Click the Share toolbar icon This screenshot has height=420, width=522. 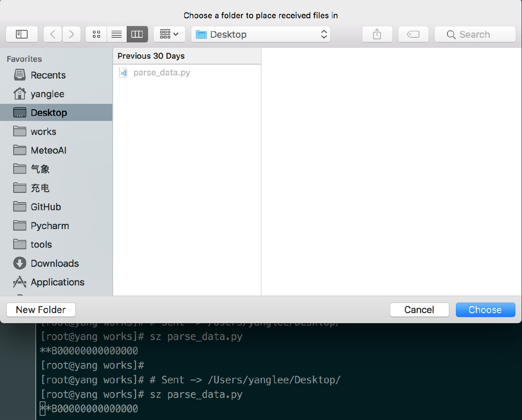377,34
